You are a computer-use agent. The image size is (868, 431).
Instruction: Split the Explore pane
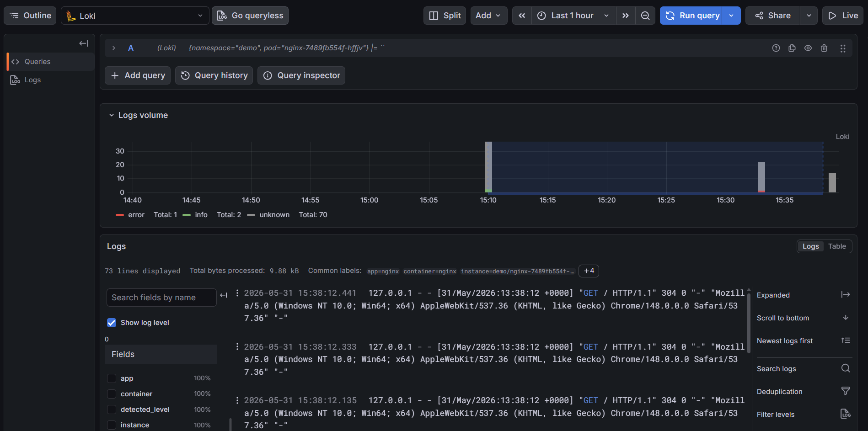(x=445, y=16)
